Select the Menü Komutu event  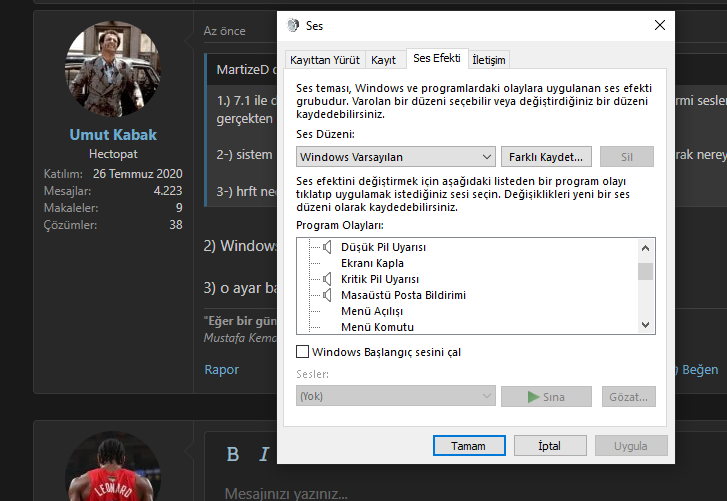377,327
